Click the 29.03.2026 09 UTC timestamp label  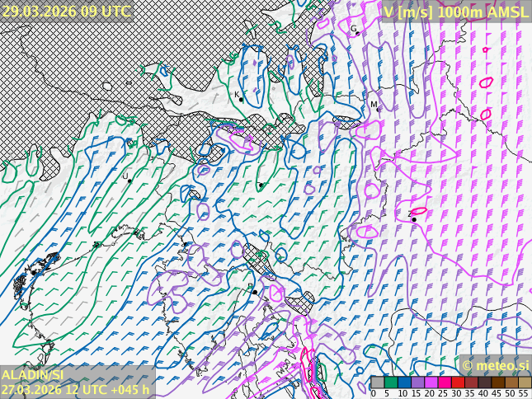coord(66,11)
